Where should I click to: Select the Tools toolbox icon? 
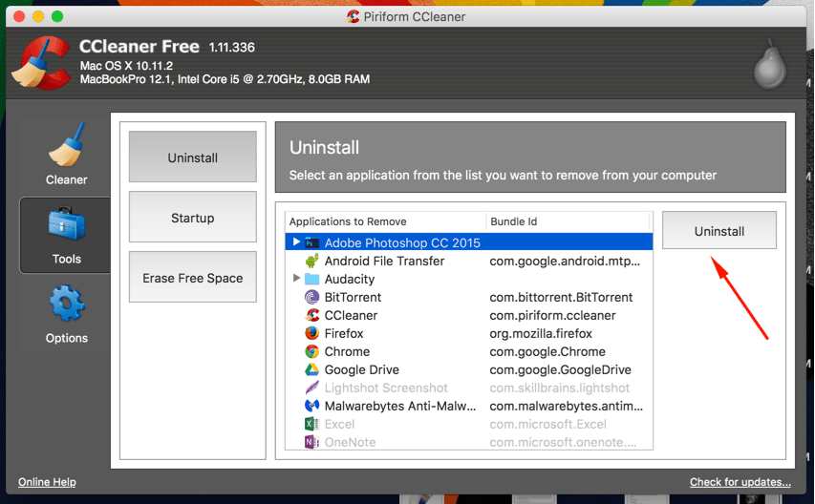coord(67,223)
